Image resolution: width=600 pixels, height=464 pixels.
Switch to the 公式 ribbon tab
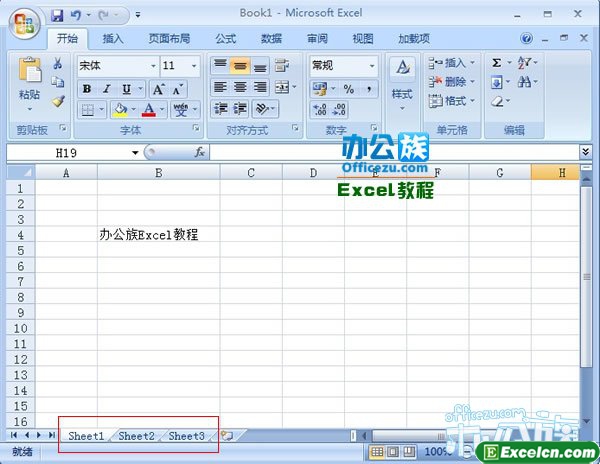226,38
